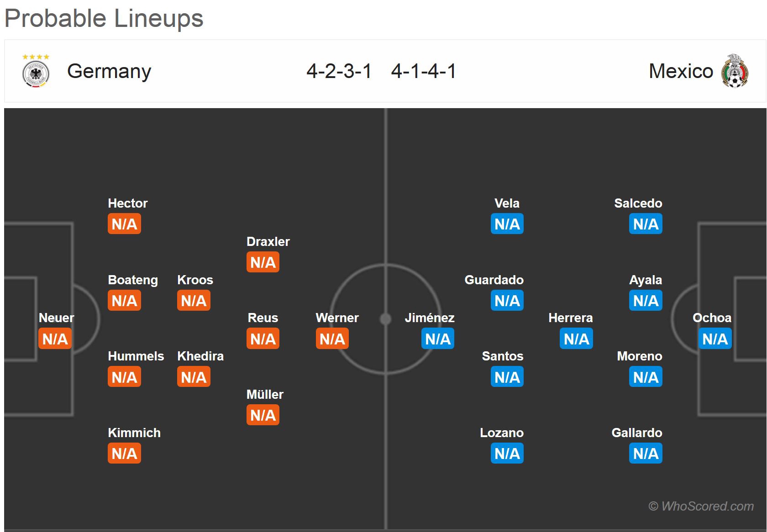This screenshot has width=767, height=532.
Task: Click Herrera's N/A rating badge
Action: (576, 339)
